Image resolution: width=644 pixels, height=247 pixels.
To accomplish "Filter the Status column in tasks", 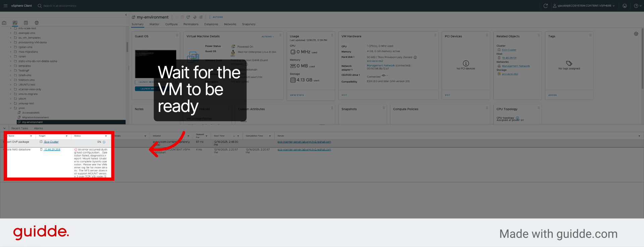I will pyautogui.click(x=106, y=136).
